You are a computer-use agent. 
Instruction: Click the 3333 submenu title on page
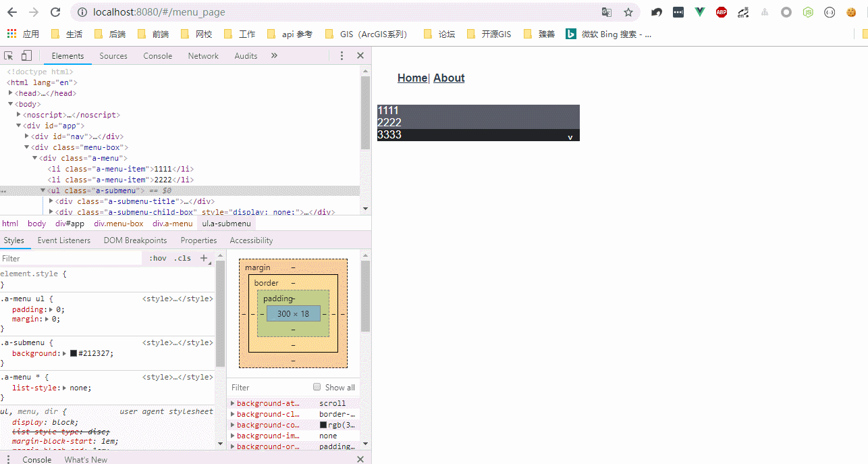tap(479, 135)
